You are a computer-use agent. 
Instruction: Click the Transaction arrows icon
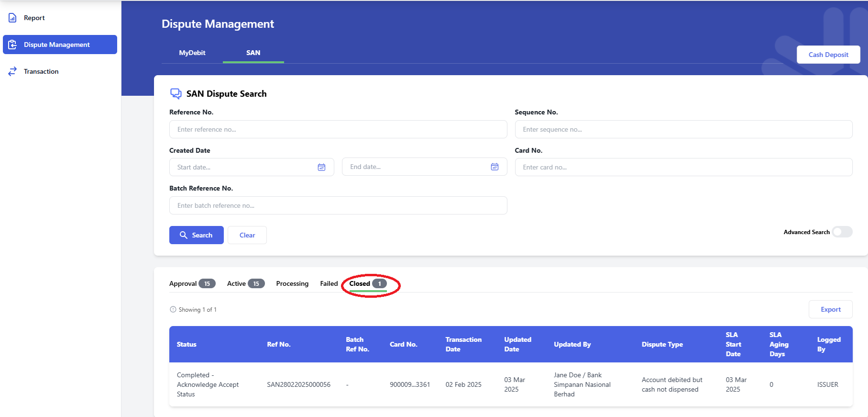click(12, 71)
